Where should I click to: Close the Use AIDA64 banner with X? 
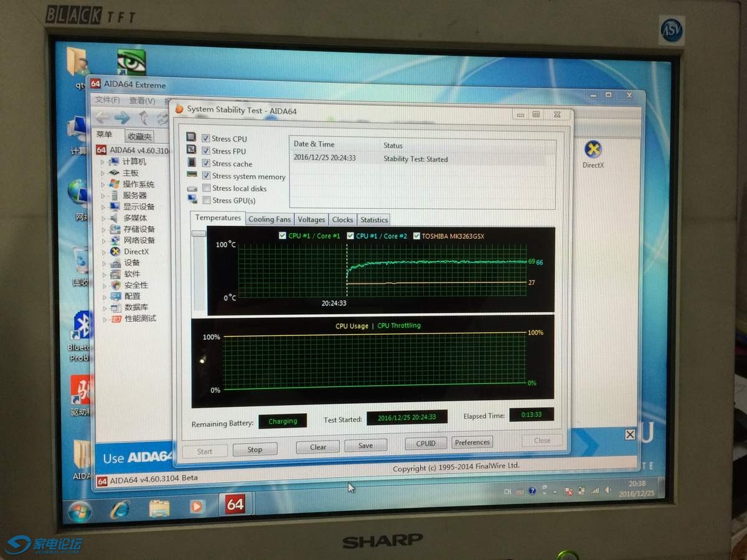[630, 434]
